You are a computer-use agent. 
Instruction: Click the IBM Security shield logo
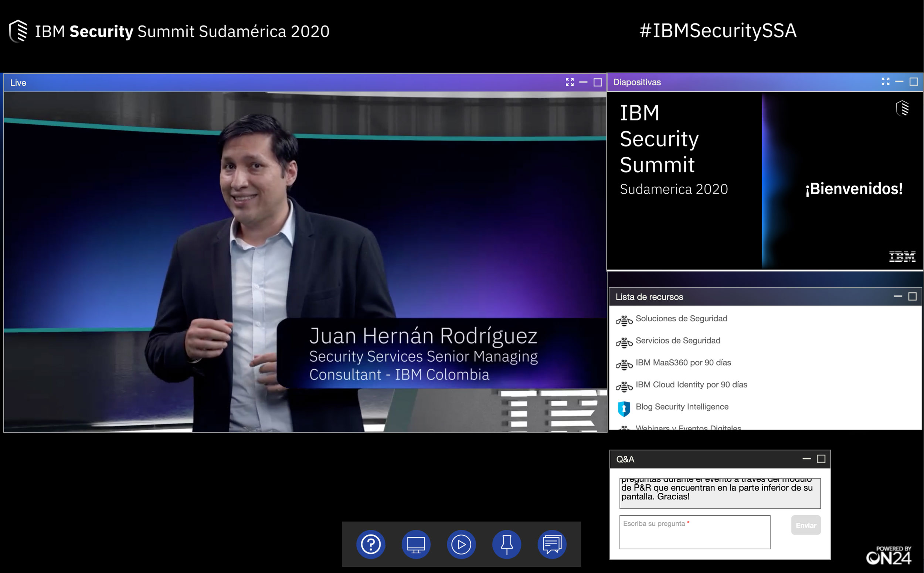click(18, 31)
